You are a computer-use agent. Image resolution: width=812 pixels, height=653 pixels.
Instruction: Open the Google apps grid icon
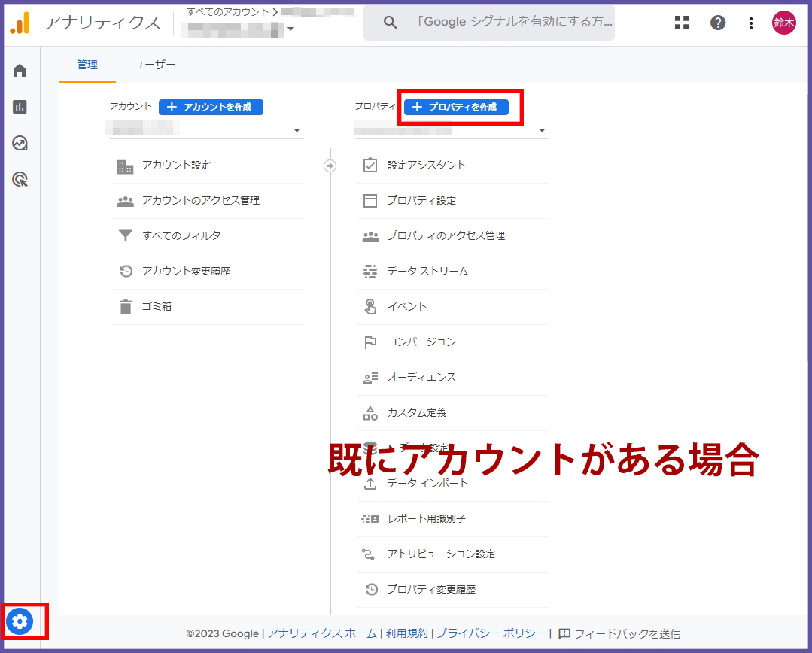(682, 23)
